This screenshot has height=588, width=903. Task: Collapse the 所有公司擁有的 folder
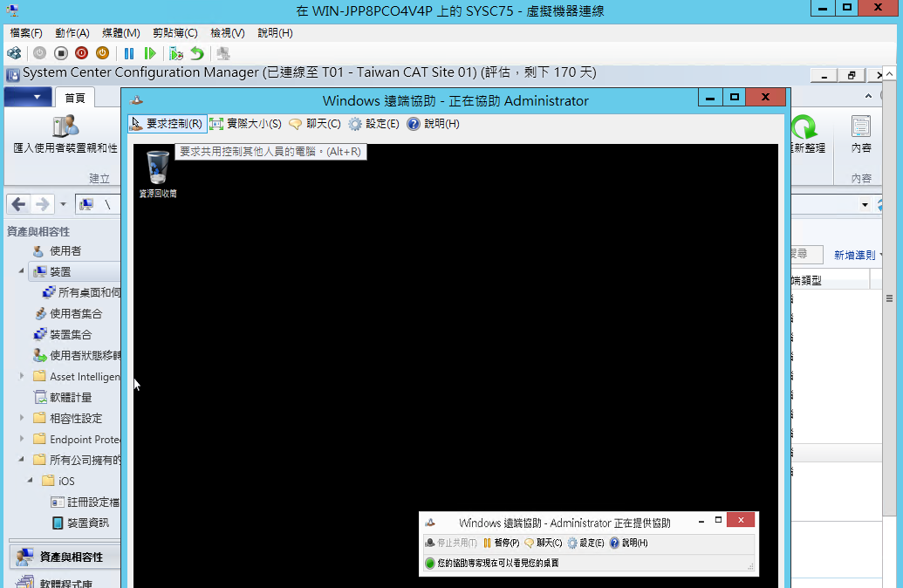click(x=21, y=460)
